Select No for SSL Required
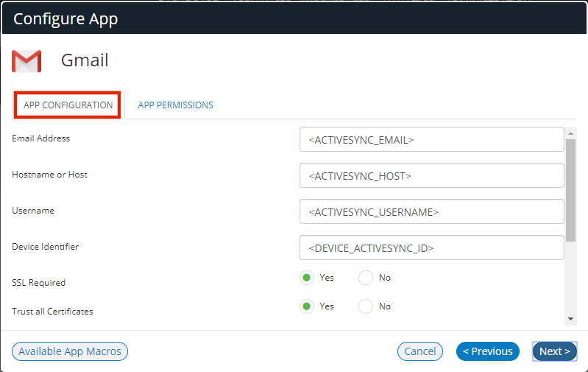The height and width of the screenshot is (372, 588). (x=366, y=278)
